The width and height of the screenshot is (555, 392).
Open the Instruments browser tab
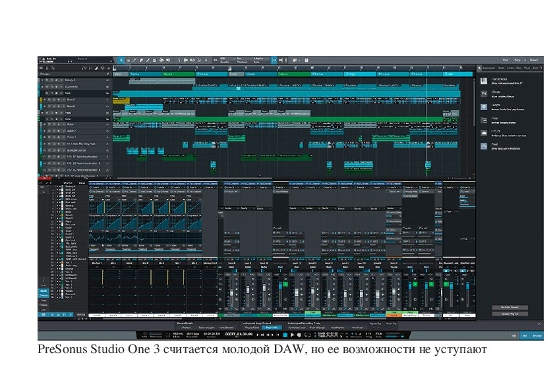coord(489,68)
